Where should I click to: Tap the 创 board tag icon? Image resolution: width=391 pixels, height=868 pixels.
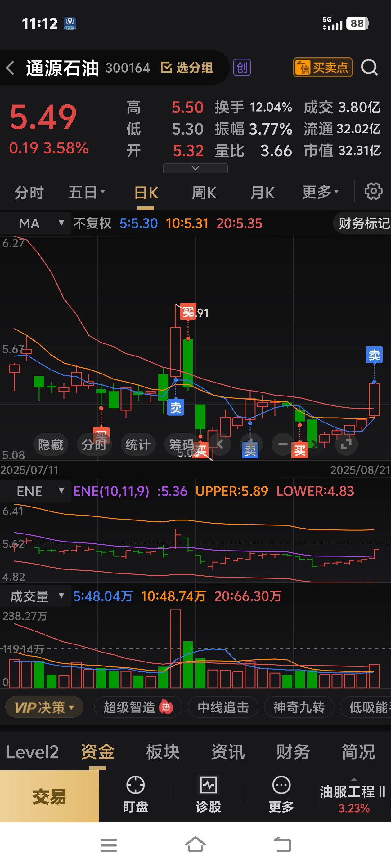coord(242,68)
